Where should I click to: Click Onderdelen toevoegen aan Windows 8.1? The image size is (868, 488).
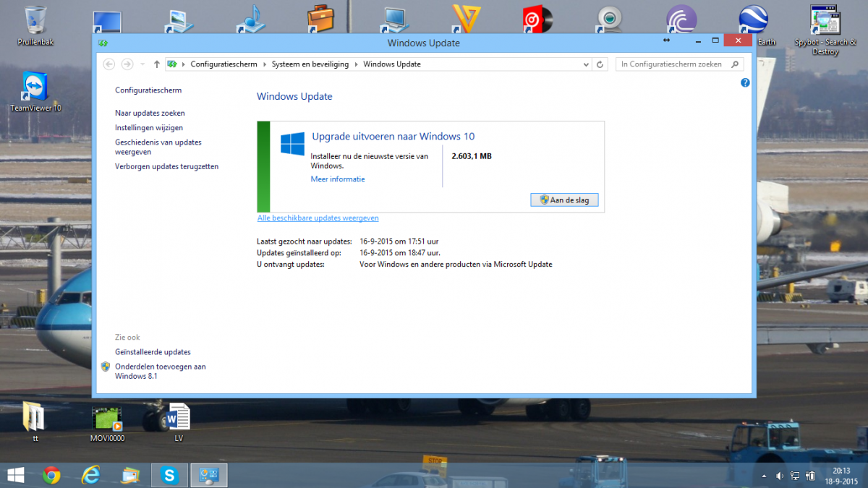coord(160,372)
